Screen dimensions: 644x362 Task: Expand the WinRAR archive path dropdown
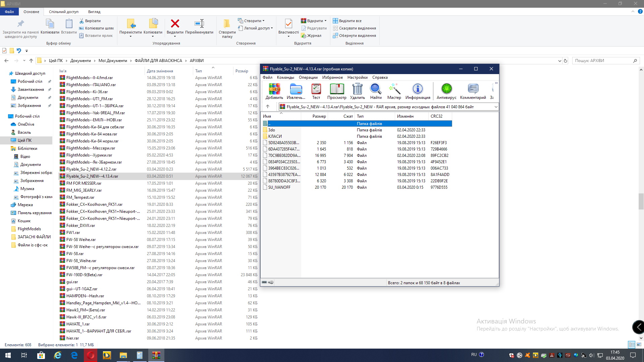tap(496, 107)
